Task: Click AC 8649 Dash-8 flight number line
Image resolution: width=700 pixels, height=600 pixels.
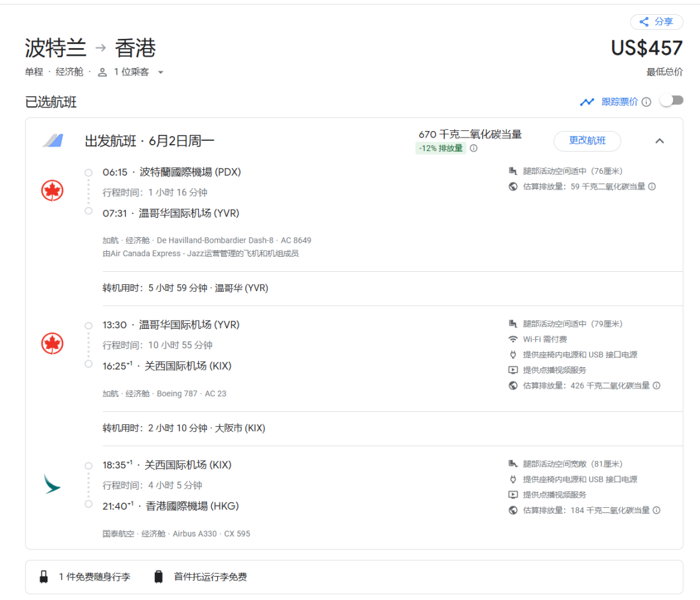Action: (x=207, y=241)
